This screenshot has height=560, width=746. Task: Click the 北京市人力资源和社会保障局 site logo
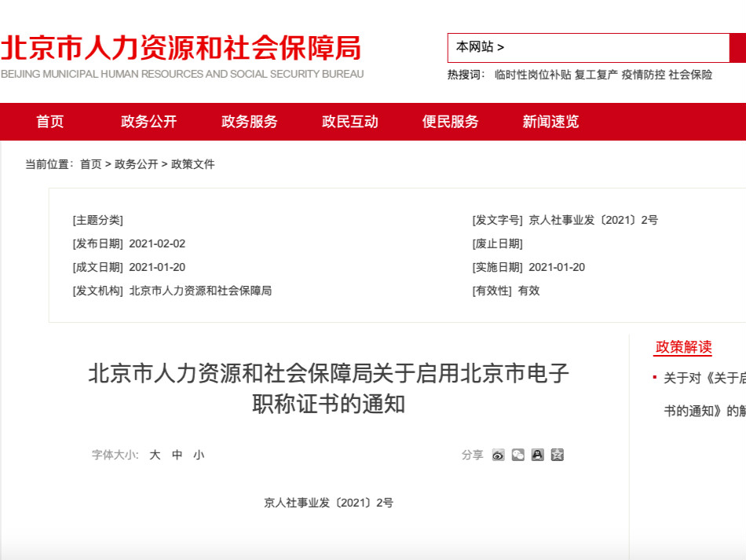[x=181, y=48]
